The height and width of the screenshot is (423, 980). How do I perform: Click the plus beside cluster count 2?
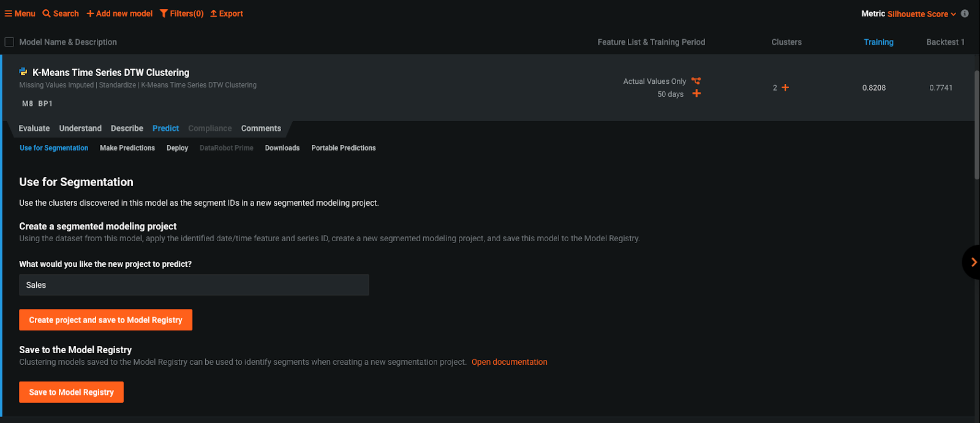[785, 88]
